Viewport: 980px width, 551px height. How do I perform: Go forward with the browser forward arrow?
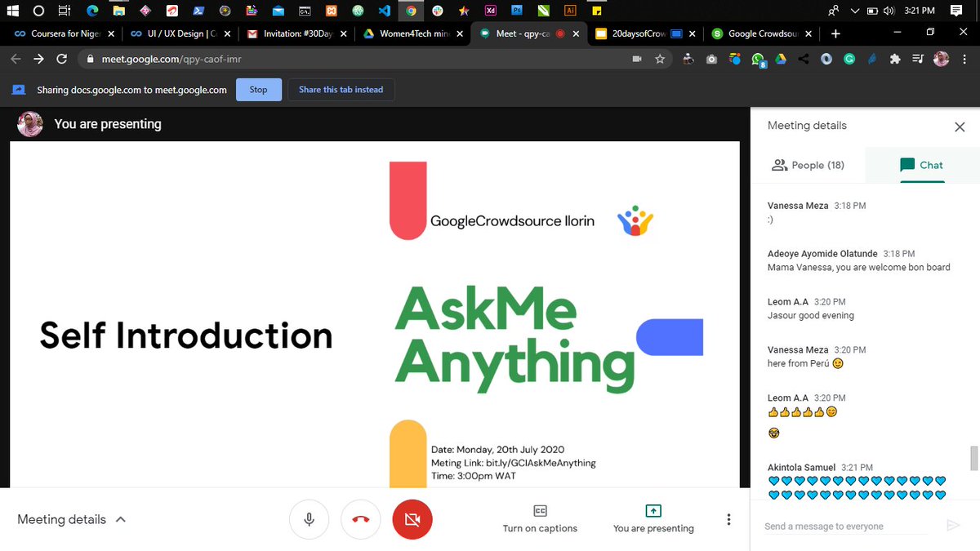[38, 60]
